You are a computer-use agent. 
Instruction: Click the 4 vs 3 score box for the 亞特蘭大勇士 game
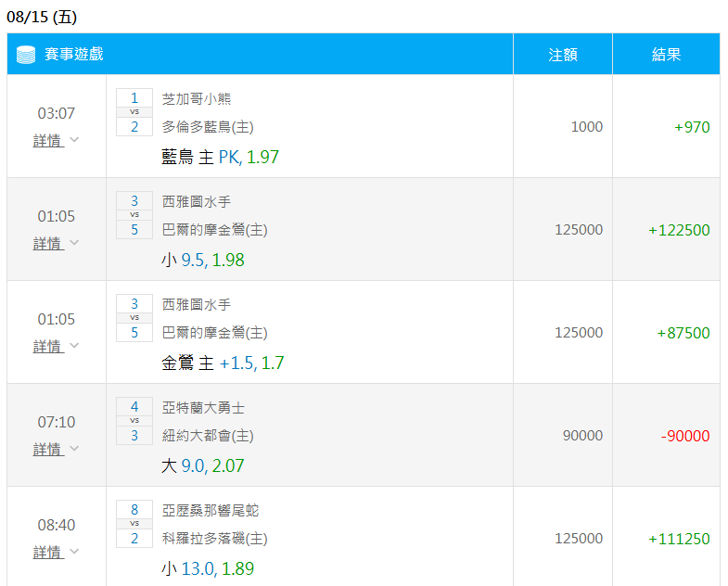(134, 421)
